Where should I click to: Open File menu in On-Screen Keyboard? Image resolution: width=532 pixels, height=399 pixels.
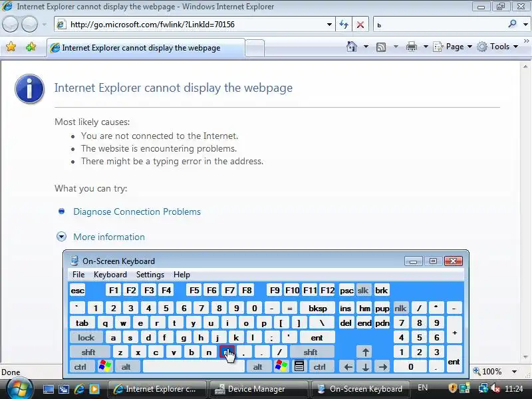pos(78,275)
